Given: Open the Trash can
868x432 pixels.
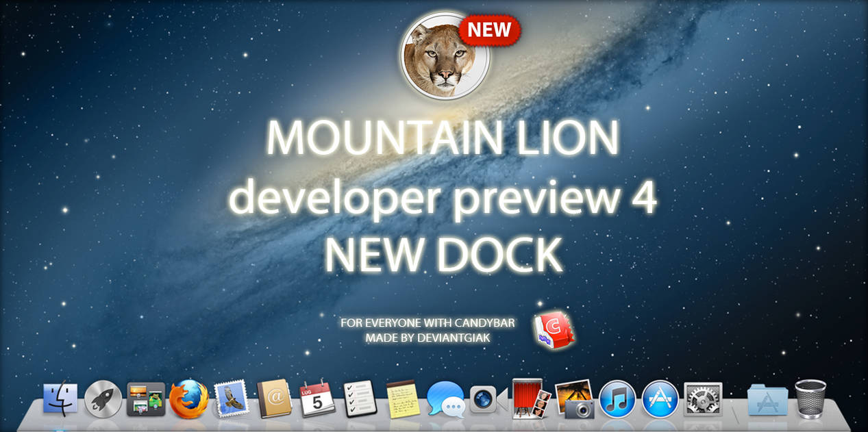Looking at the screenshot, I should tap(810, 399).
